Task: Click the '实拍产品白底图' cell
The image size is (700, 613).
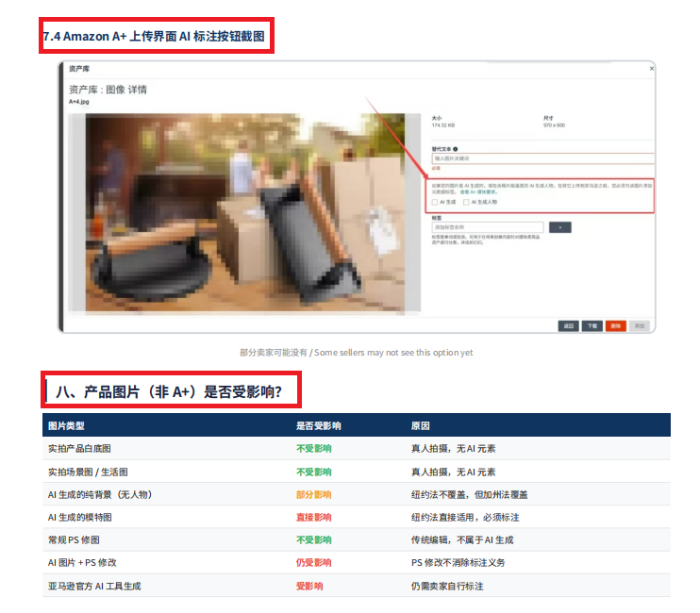Action: point(79,448)
